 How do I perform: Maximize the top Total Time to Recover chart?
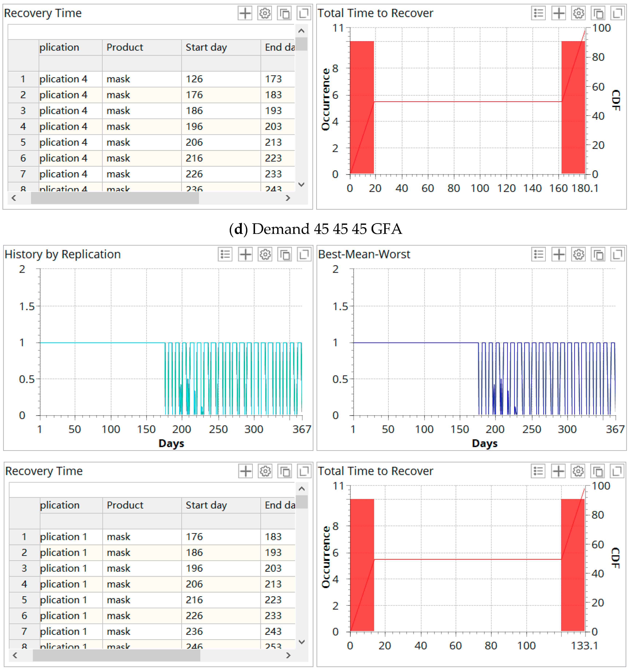point(617,13)
